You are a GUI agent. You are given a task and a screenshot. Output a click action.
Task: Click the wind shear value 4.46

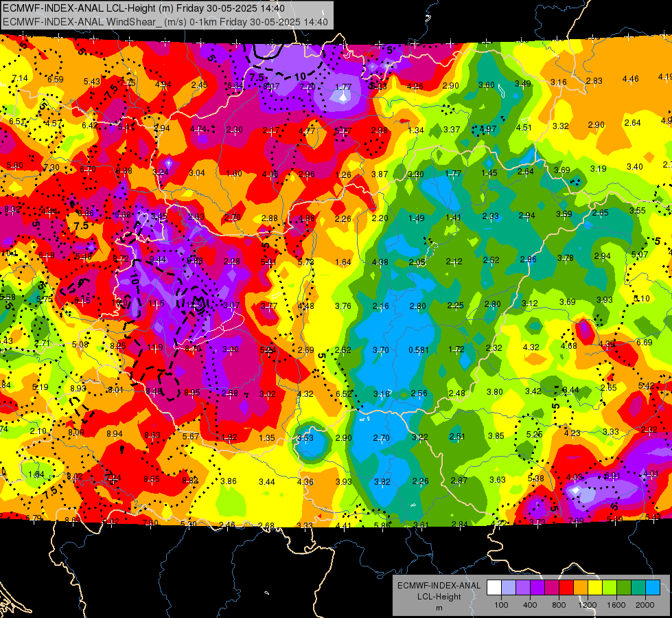[630, 79]
